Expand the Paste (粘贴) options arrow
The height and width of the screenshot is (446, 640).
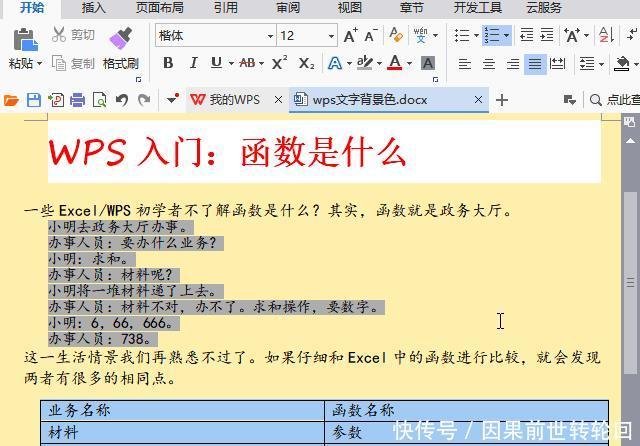click(40, 64)
